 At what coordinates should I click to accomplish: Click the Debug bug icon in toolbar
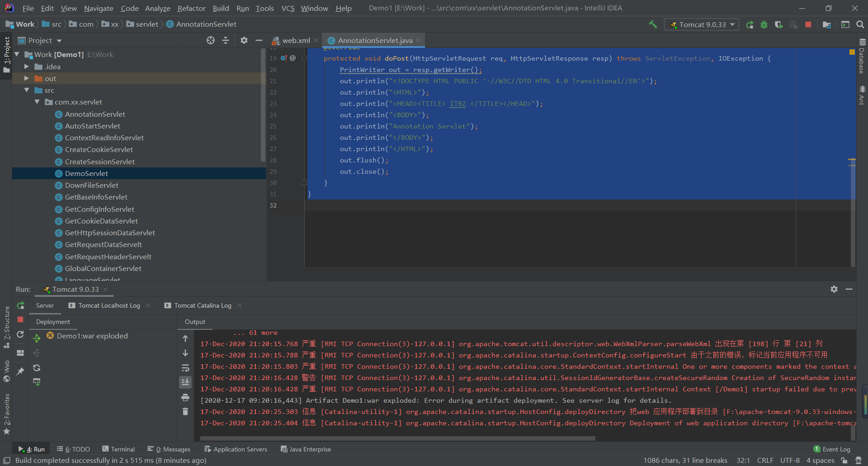(764, 24)
